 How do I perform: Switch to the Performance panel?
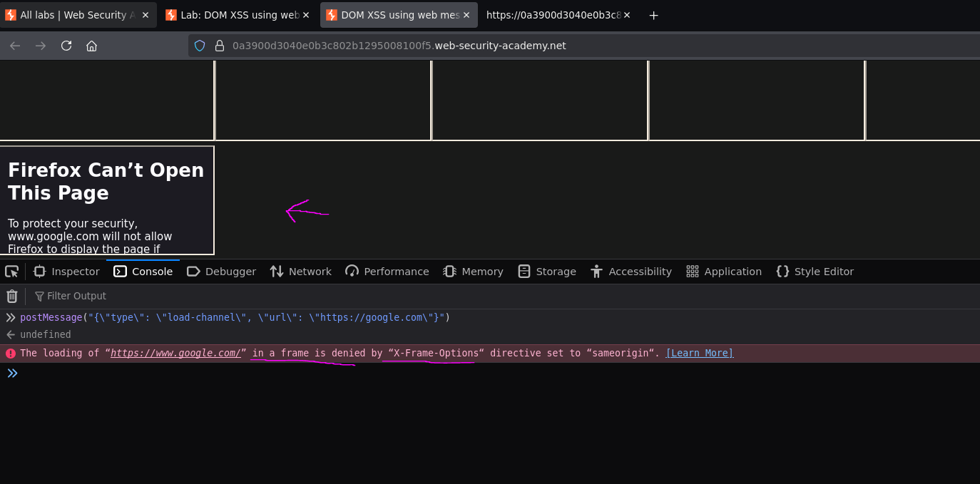pyautogui.click(x=387, y=272)
